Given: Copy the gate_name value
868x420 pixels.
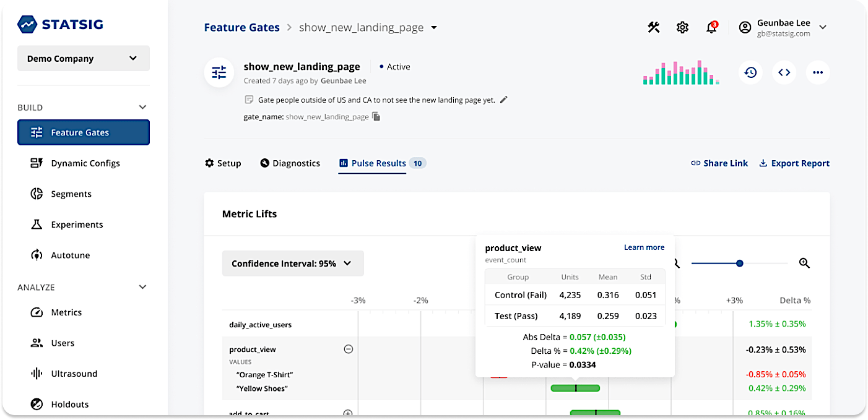Looking at the screenshot, I should 376,116.
